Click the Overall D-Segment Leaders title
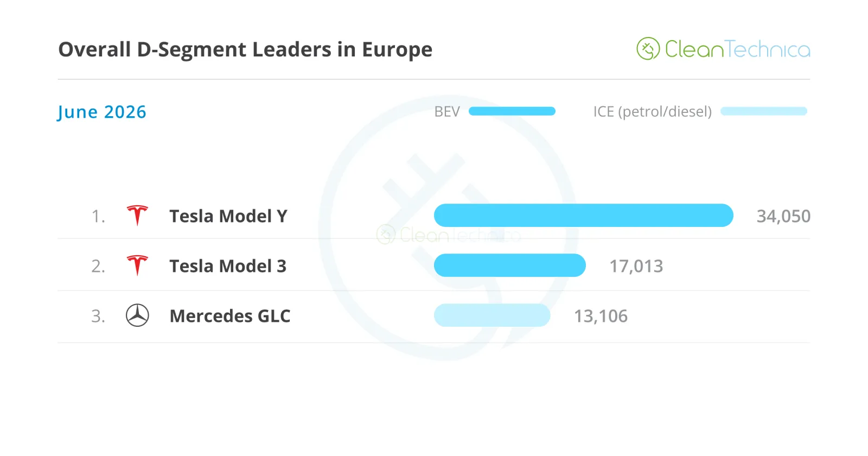Image resolution: width=868 pixels, height=456 pixels. (245, 49)
